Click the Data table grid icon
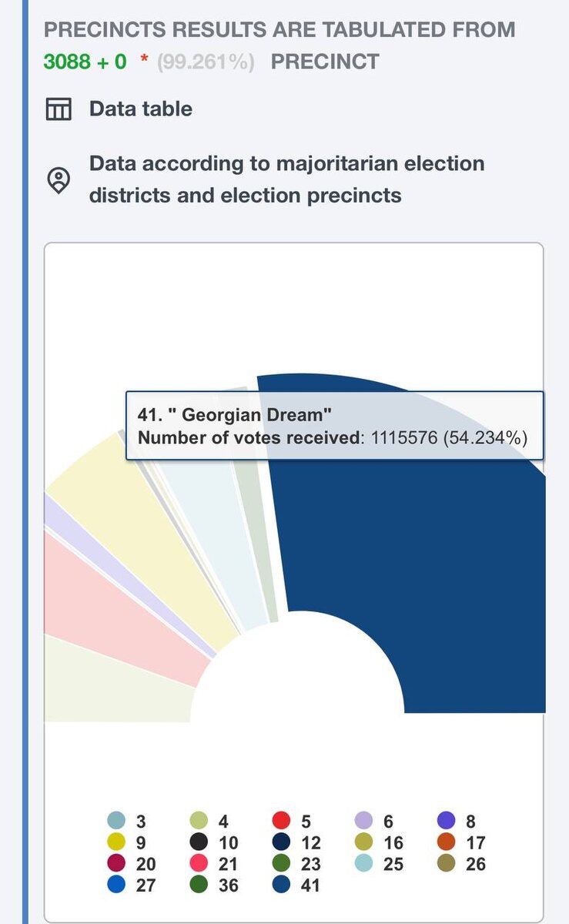 (59, 109)
